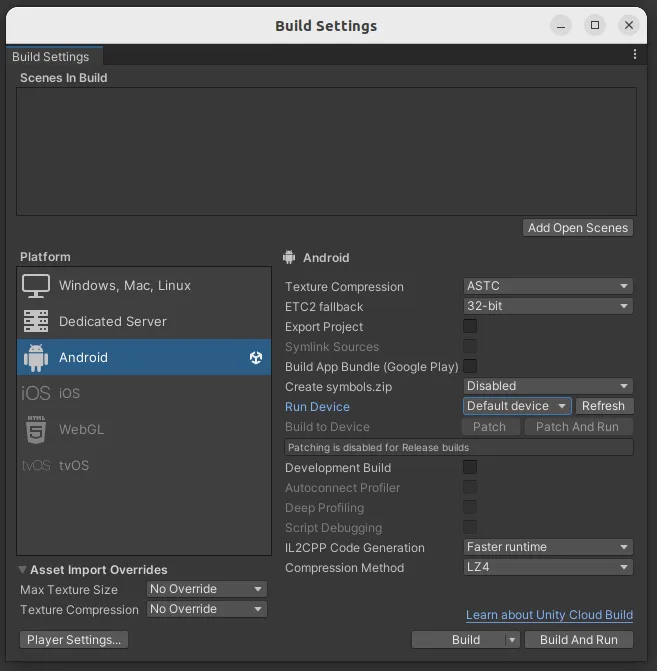Click the Android robot icon in platform list

pyautogui.click(x=36, y=358)
